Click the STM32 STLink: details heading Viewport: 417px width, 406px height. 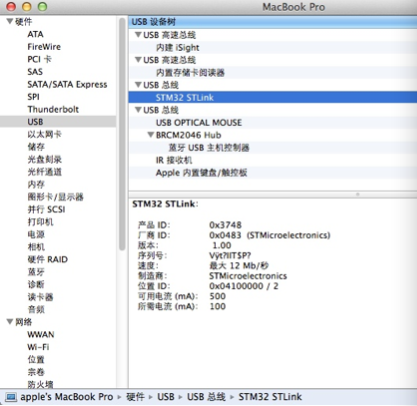[165, 204]
